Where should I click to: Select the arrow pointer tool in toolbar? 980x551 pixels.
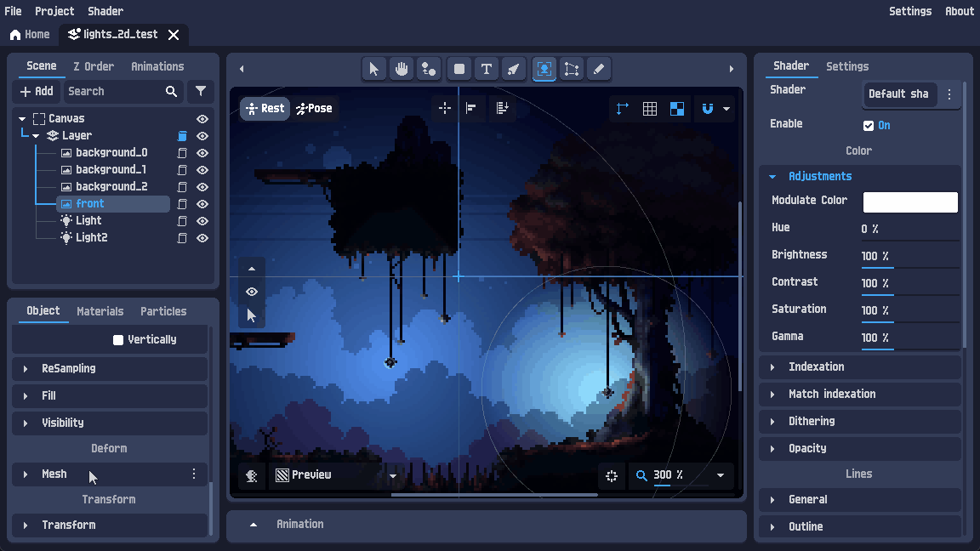pos(373,69)
